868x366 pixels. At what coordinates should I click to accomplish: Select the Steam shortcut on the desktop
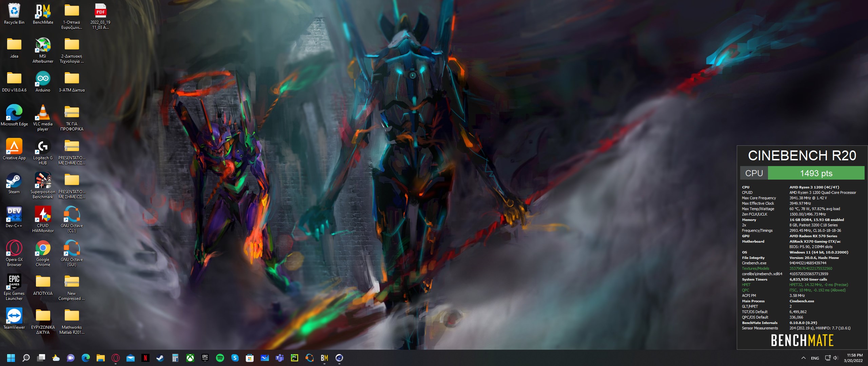[14, 183]
